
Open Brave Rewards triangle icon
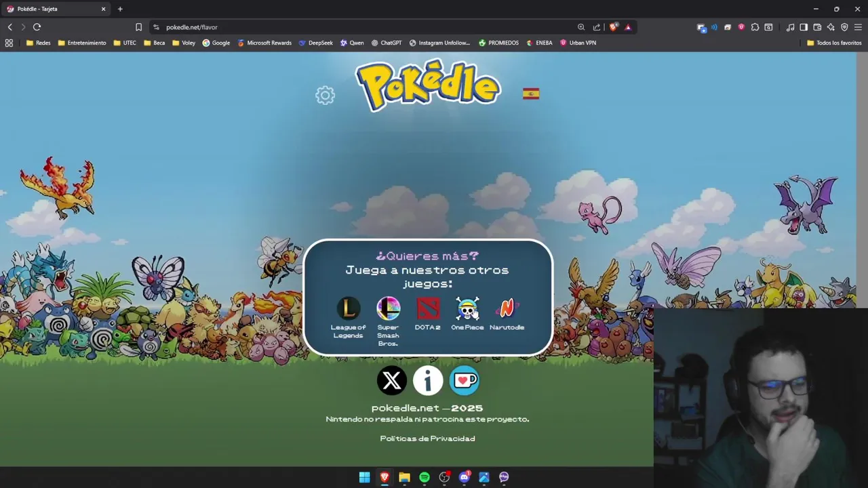pyautogui.click(x=628, y=27)
